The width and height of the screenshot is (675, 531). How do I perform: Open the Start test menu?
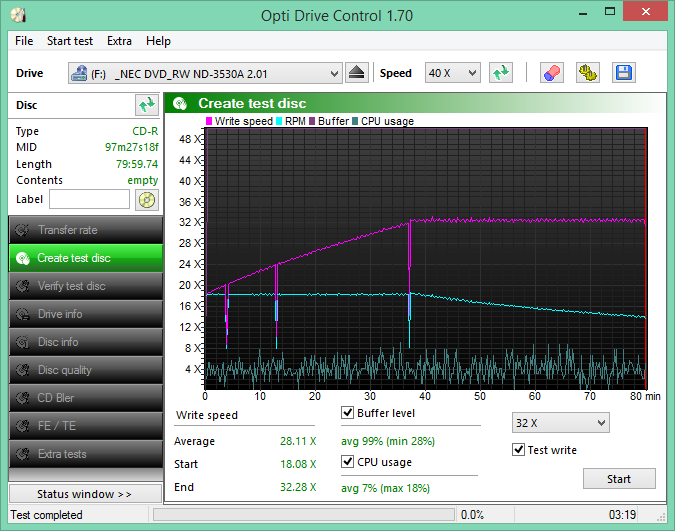point(70,41)
